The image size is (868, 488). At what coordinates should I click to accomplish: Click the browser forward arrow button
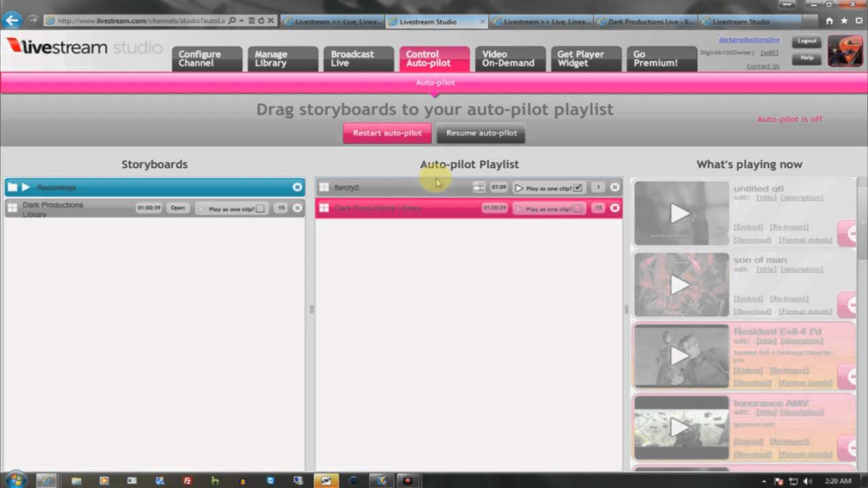point(33,20)
